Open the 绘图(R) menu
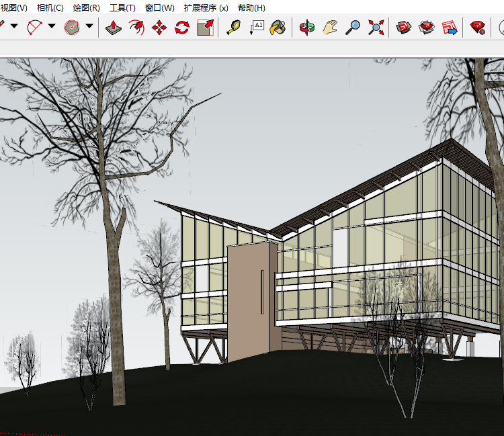 (x=87, y=7)
